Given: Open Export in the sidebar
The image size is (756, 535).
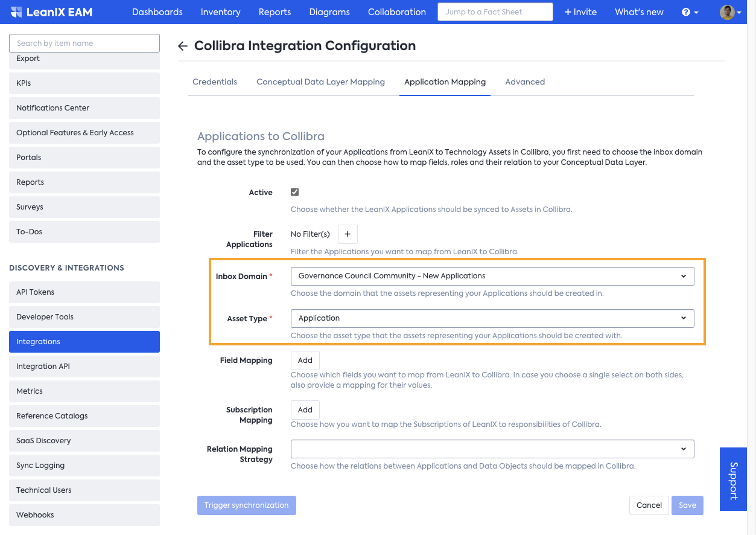Looking at the screenshot, I should point(84,60).
